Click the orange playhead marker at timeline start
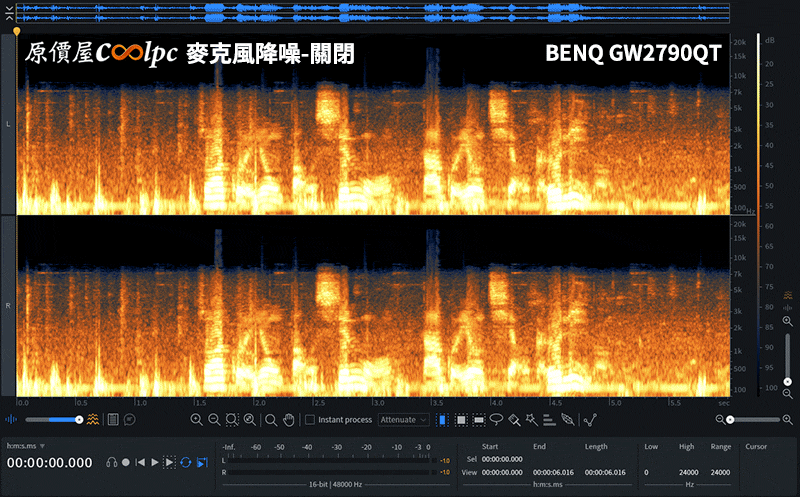The image size is (800, 497). pyautogui.click(x=17, y=32)
